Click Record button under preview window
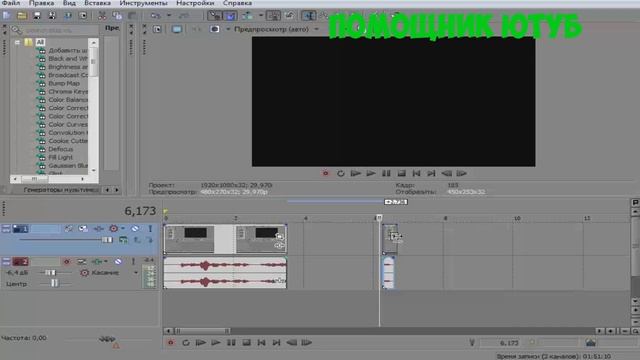Viewport: 640px width, 360px height. 325,173
